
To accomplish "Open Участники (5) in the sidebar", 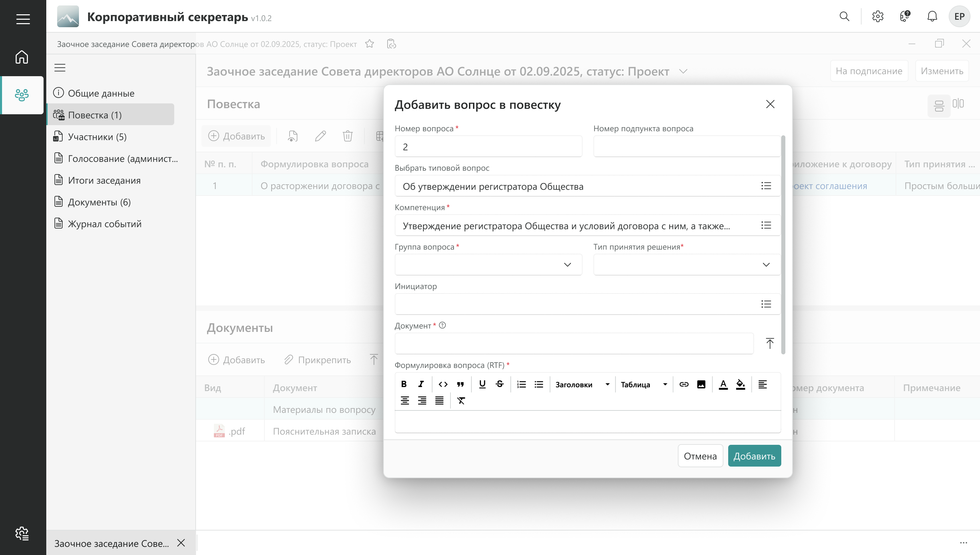I will click(x=97, y=137).
